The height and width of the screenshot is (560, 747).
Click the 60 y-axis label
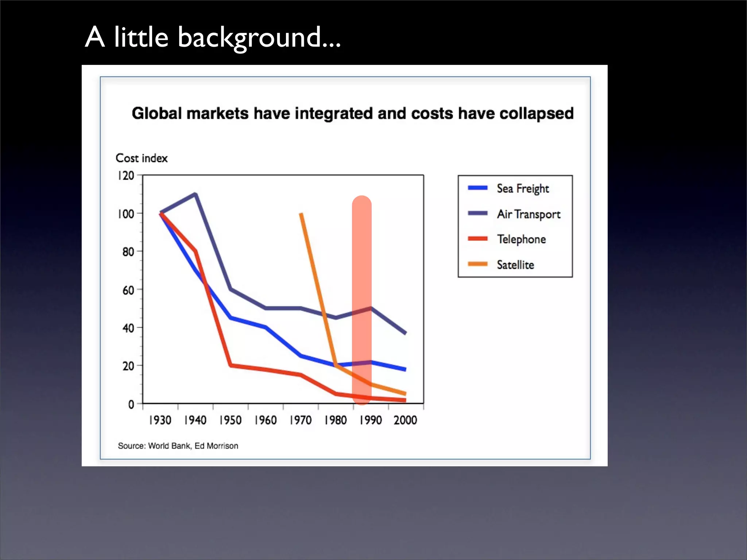tap(128, 290)
